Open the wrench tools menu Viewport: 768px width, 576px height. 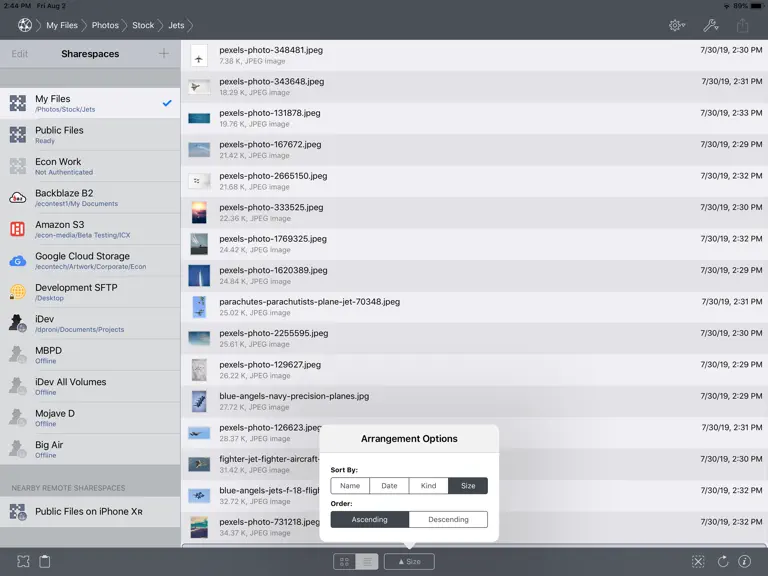[711, 25]
